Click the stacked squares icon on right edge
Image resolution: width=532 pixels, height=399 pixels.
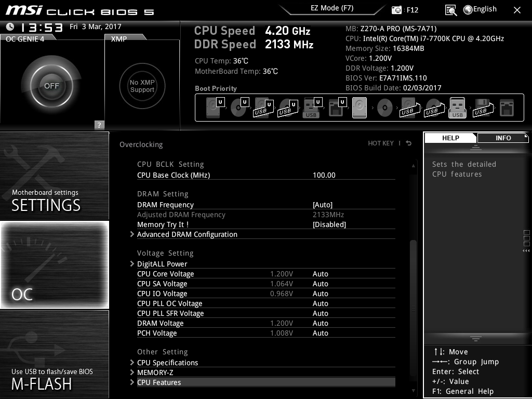[527, 238]
